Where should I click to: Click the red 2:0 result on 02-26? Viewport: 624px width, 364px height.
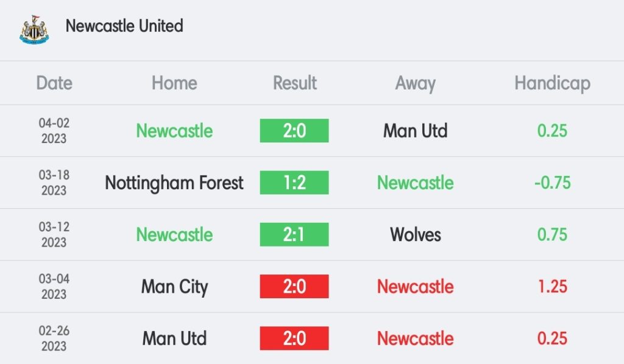point(294,338)
